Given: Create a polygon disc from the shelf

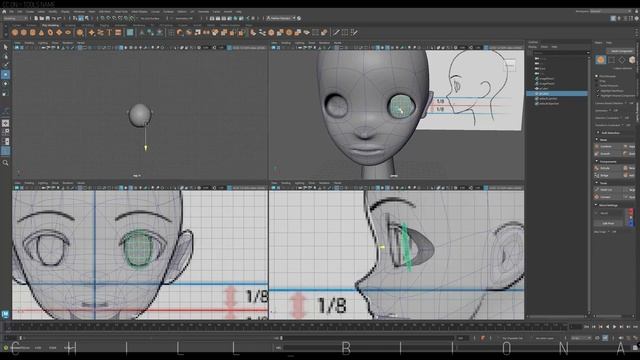Looking at the screenshot, I should click(x=68, y=32).
